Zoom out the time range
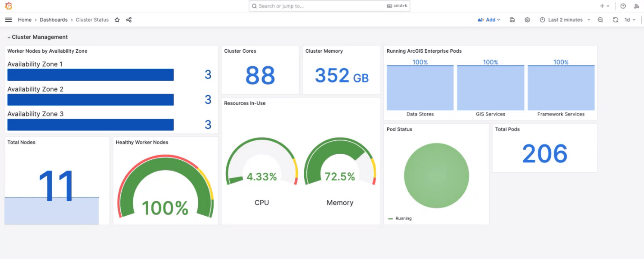644x259 pixels. [x=600, y=20]
